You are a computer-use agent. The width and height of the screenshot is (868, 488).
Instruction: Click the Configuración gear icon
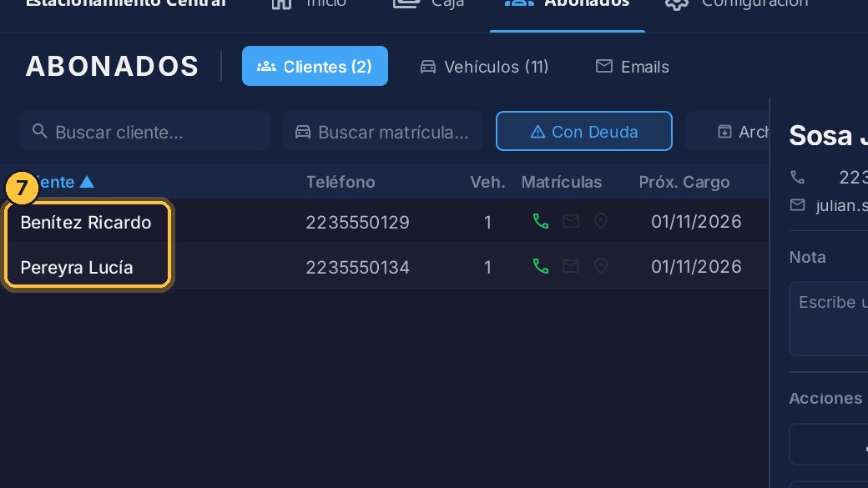677,3
